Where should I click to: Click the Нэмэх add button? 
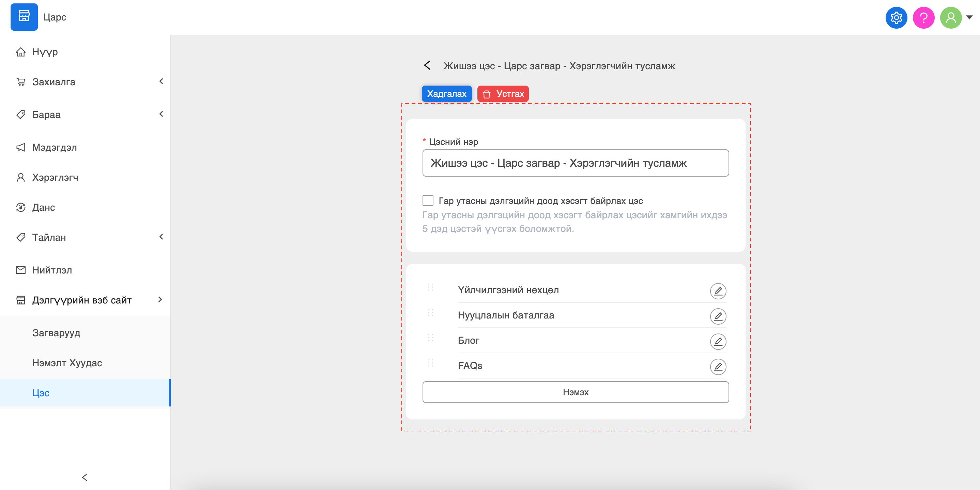(576, 392)
